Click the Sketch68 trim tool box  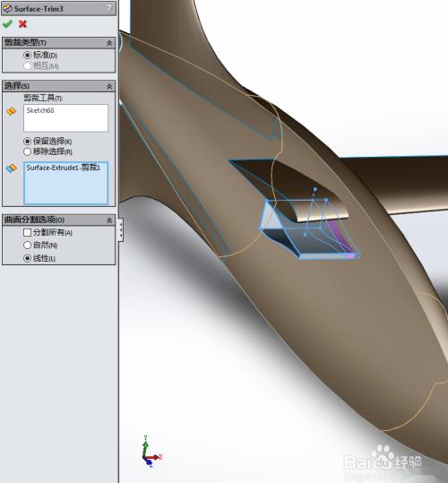(x=65, y=118)
